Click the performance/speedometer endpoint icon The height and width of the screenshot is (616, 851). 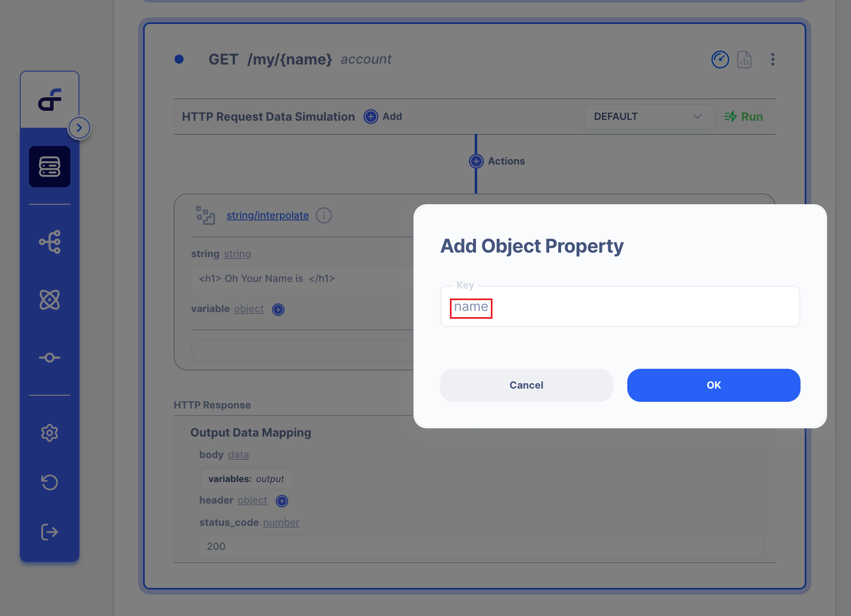point(719,60)
